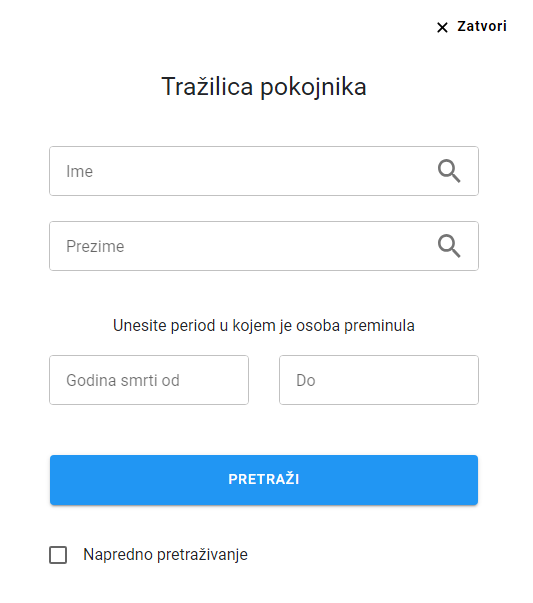533x603 pixels.
Task: Click the 'Unesite period u kojem je osoba preminula' text
Action: 264,326
